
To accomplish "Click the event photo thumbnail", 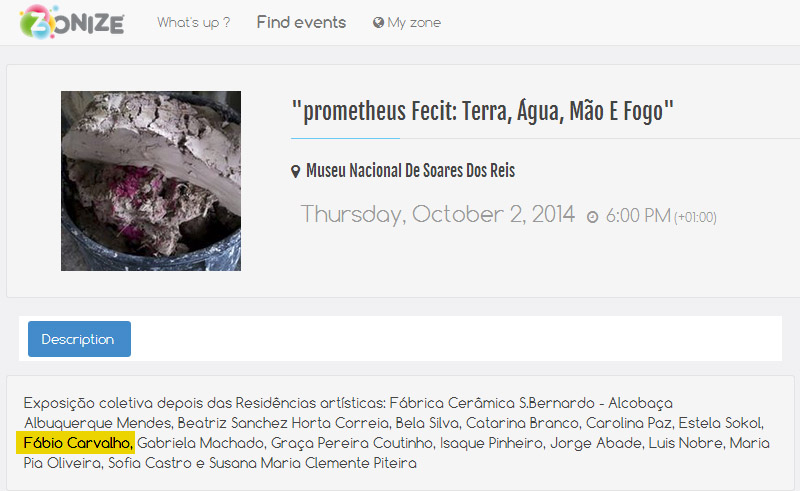I will tap(151, 181).
